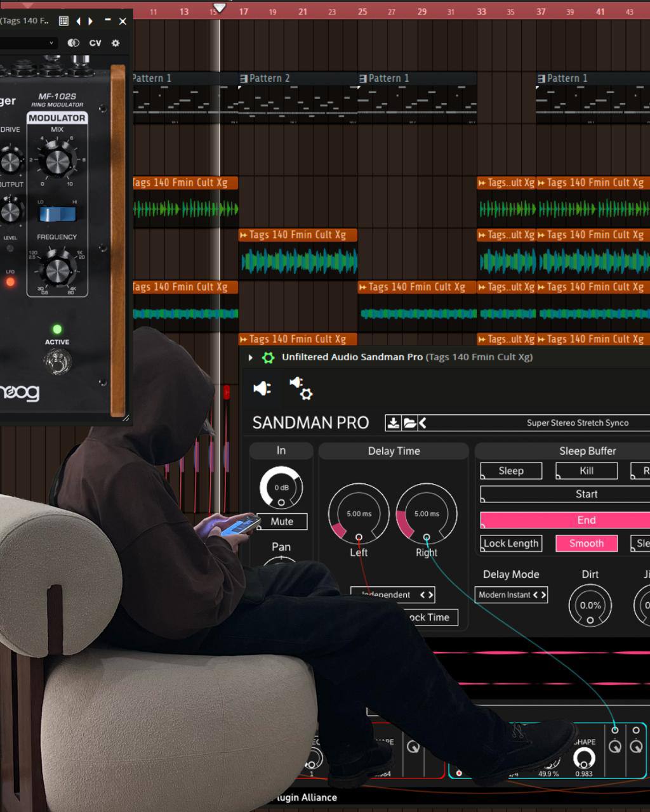This screenshot has width=650, height=812.
Task: Click the wet/dry mix circles icon
Action: tap(74, 43)
